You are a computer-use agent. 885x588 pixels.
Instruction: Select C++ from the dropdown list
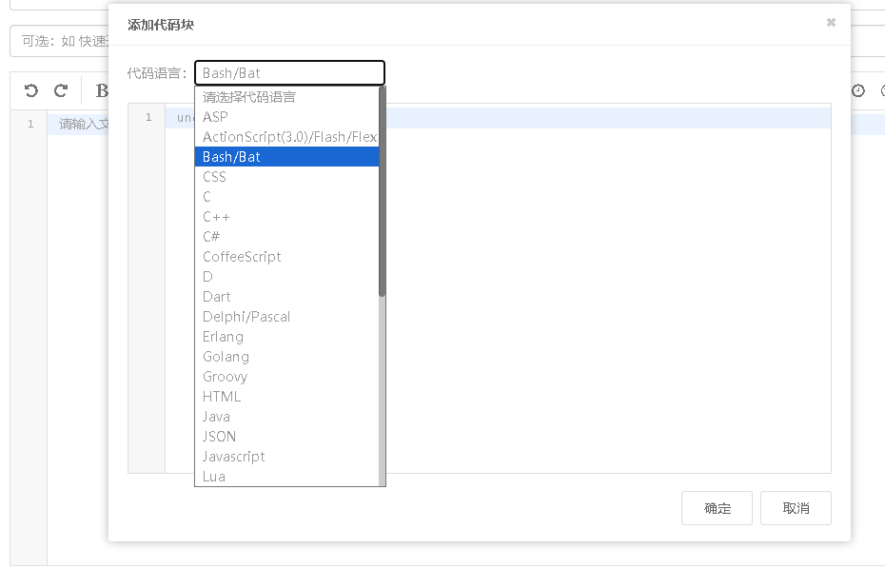pos(216,217)
